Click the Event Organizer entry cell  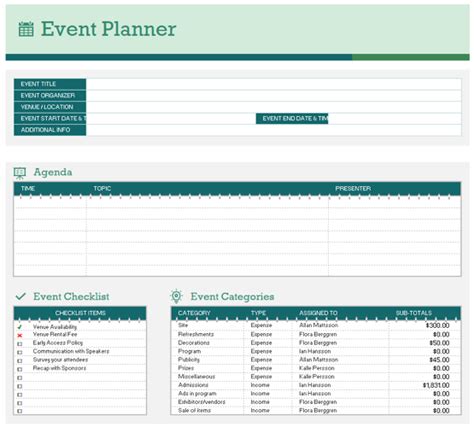[x=274, y=96]
